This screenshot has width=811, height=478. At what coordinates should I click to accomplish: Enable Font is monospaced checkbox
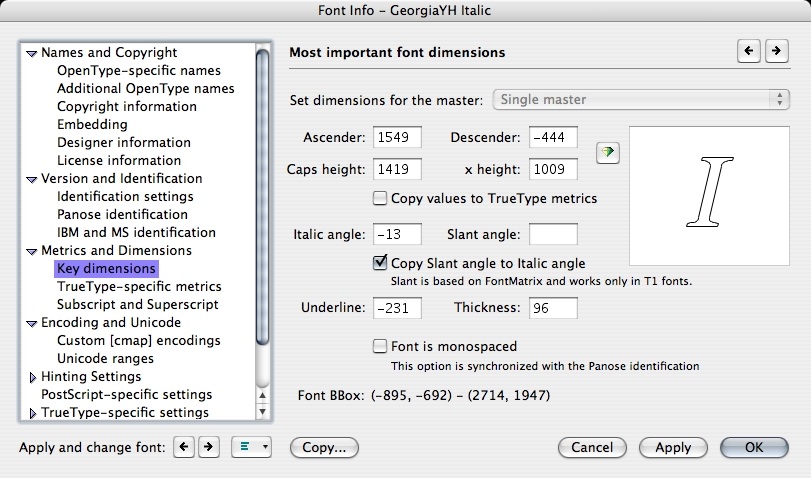pos(380,346)
